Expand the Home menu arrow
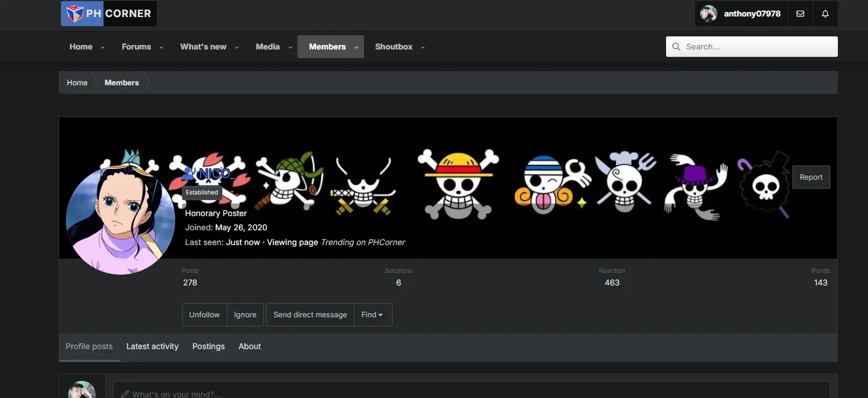 click(x=103, y=47)
